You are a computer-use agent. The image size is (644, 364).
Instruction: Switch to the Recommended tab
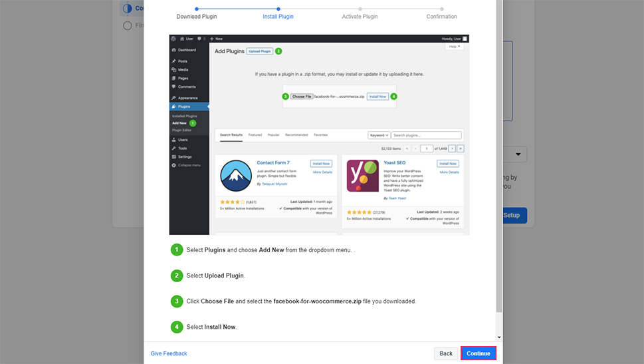296,135
